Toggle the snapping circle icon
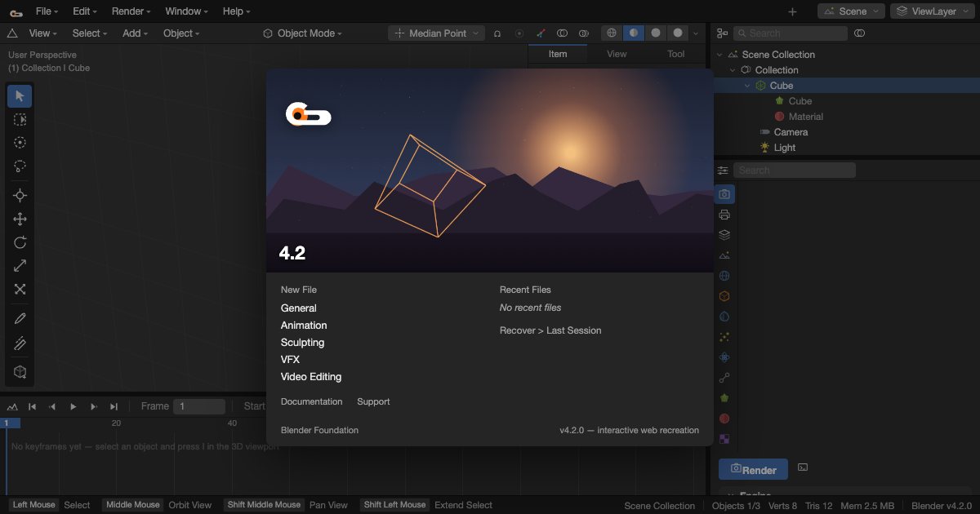 pyautogui.click(x=497, y=33)
